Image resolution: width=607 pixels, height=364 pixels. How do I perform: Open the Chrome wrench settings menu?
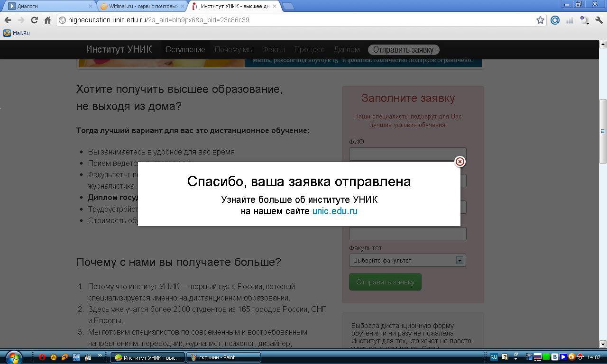coord(599,20)
